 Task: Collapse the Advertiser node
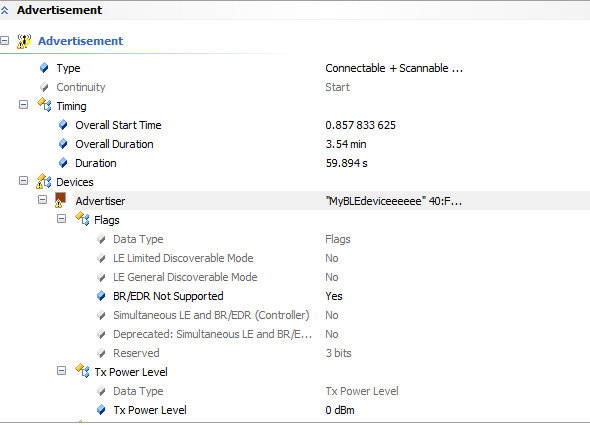coord(43,200)
